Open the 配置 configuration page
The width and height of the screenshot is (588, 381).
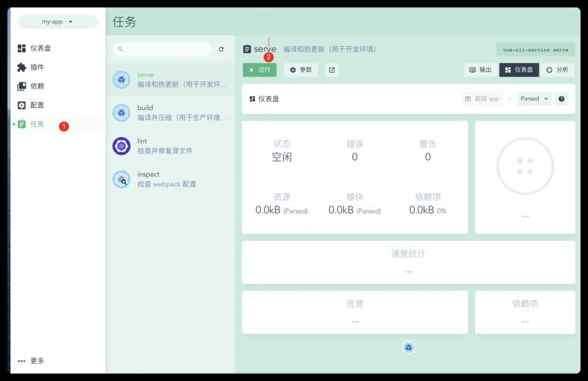point(58,105)
